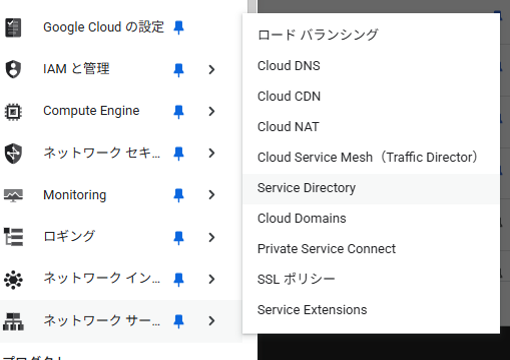The width and height of the screenshot is (510, 360).
Task: Expand the Compute Engine submenu chevron
Action: (211, 111)
